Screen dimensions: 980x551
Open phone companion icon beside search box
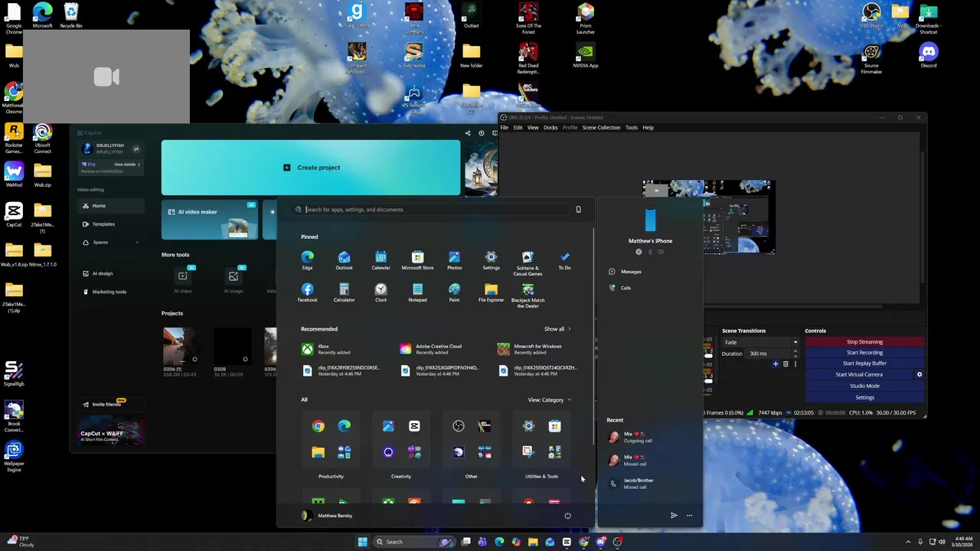point(578,209)
